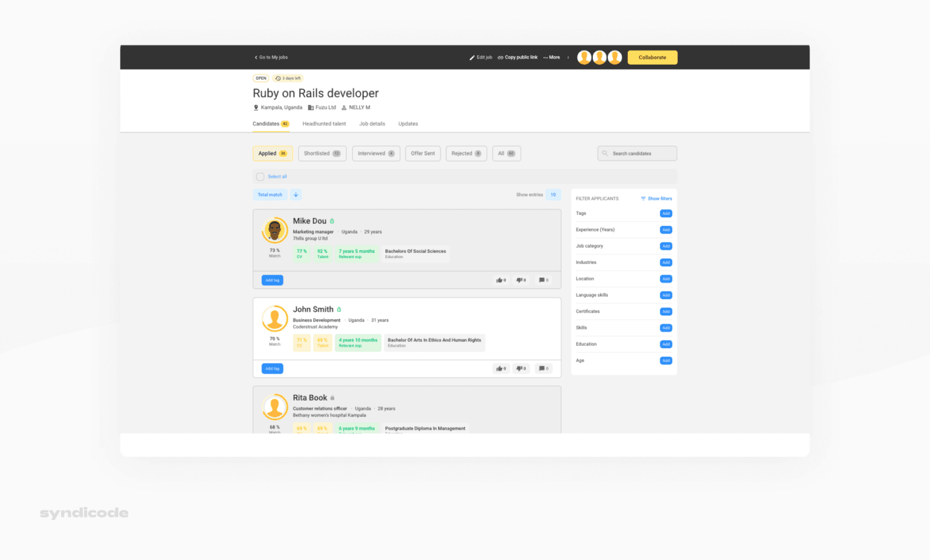Image resolution: width=930 pixels, height=560 pixels.
Task: Click the Total match sort arrow
Action: click(296, 194)
